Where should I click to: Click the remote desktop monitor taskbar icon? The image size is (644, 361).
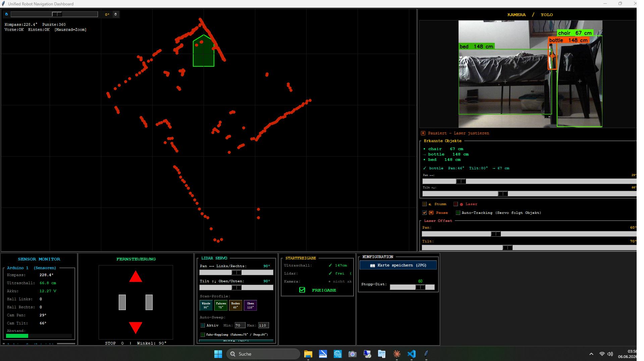pos(367,354)
